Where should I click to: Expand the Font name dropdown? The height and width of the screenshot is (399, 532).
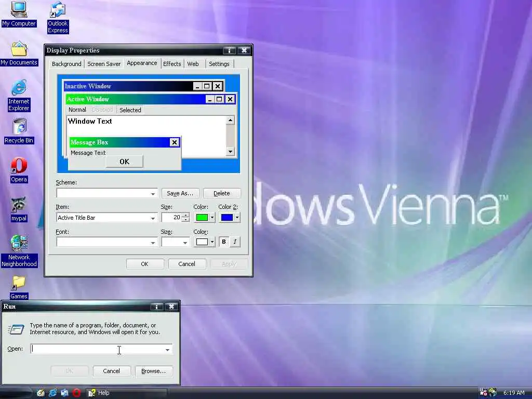(153, 242)
